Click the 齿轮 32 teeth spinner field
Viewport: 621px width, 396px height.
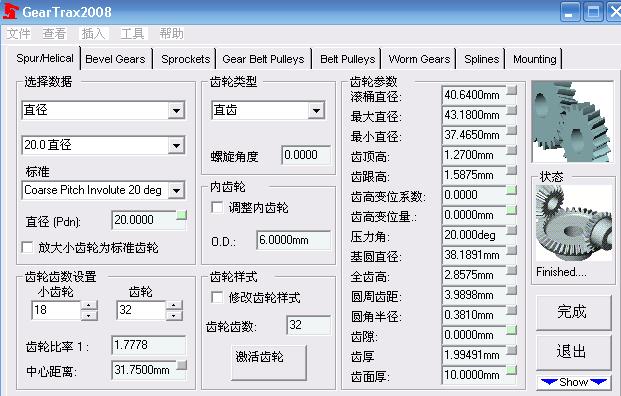[141, 310]
